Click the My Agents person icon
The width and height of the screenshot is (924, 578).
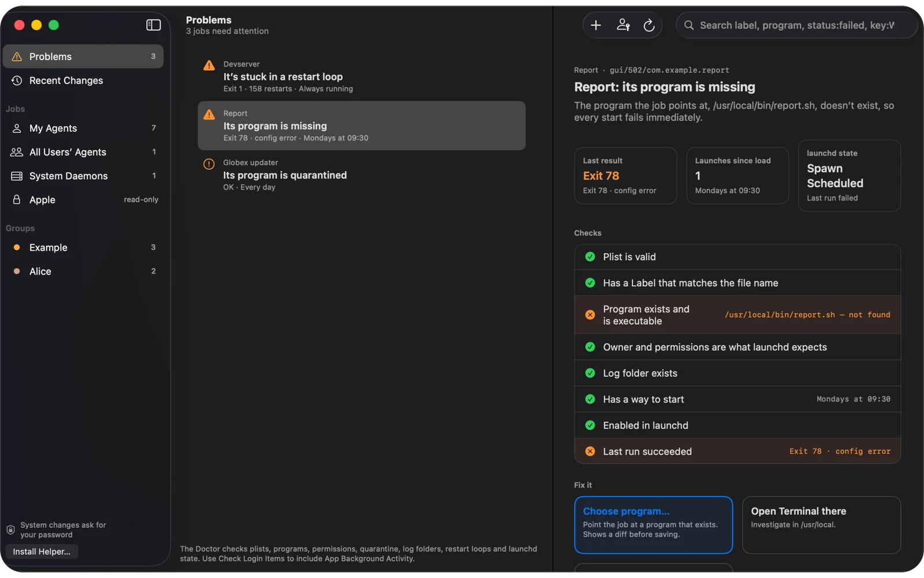pyautogui.click(x=17, y=128)
